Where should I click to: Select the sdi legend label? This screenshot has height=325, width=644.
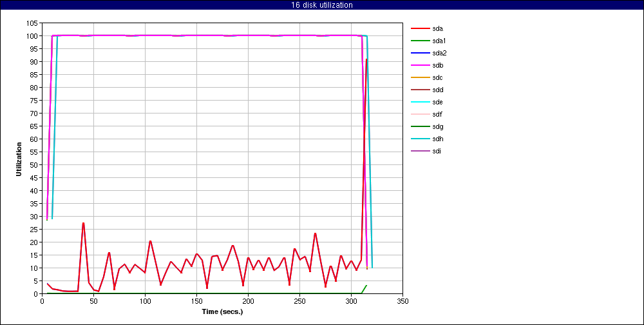pos(437,151)
